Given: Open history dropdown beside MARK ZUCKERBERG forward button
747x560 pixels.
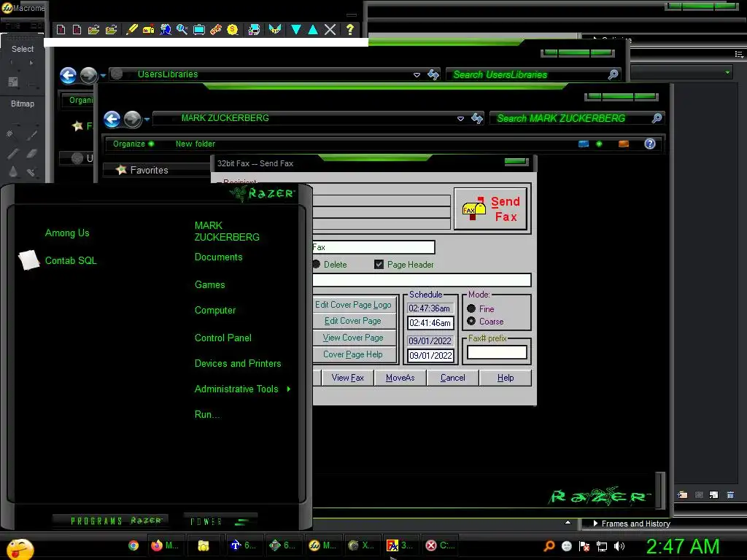Looking at the screenshot, I should (x=147, y=120).
